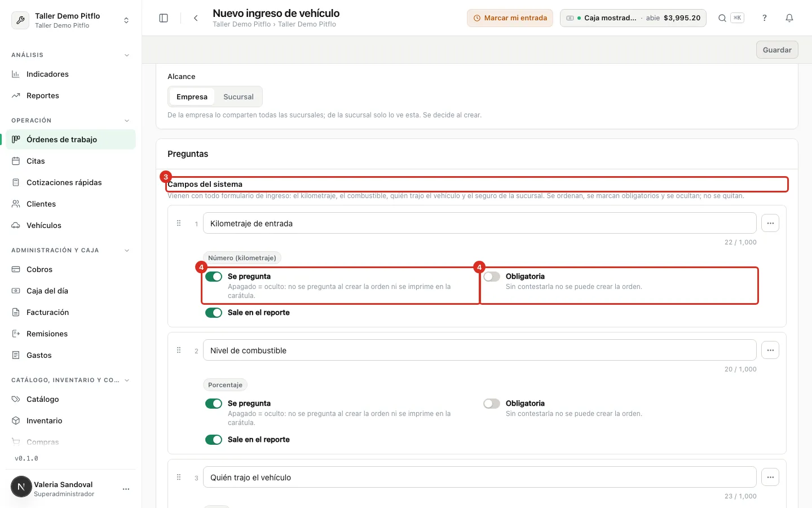Collapse the Operación sidebar section
The image size is (812, 508).
click(127, 120)
